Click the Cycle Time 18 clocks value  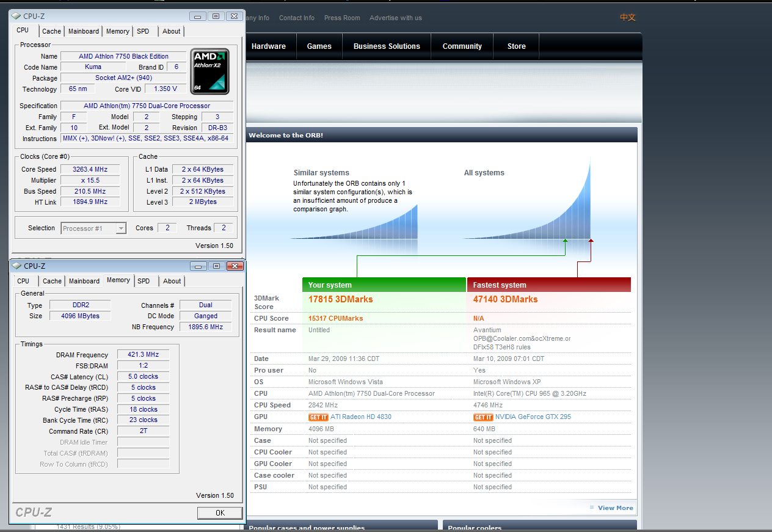(x=144, y=409)
